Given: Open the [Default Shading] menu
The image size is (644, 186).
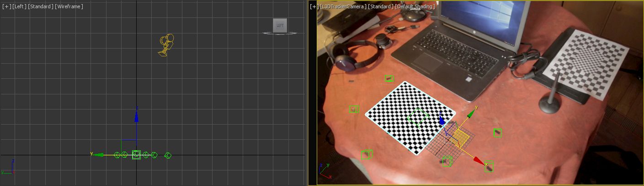Looking at the screenshot, I should click(x=415, y=7).
